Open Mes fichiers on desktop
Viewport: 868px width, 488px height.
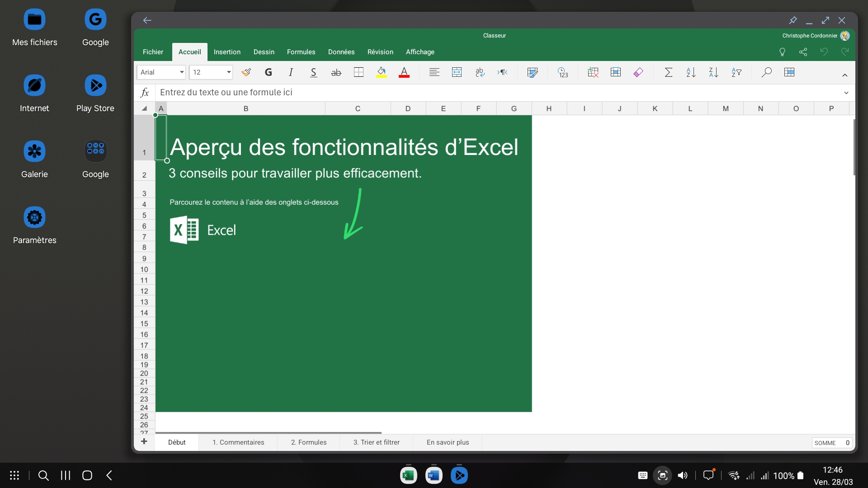coord(35,28)
